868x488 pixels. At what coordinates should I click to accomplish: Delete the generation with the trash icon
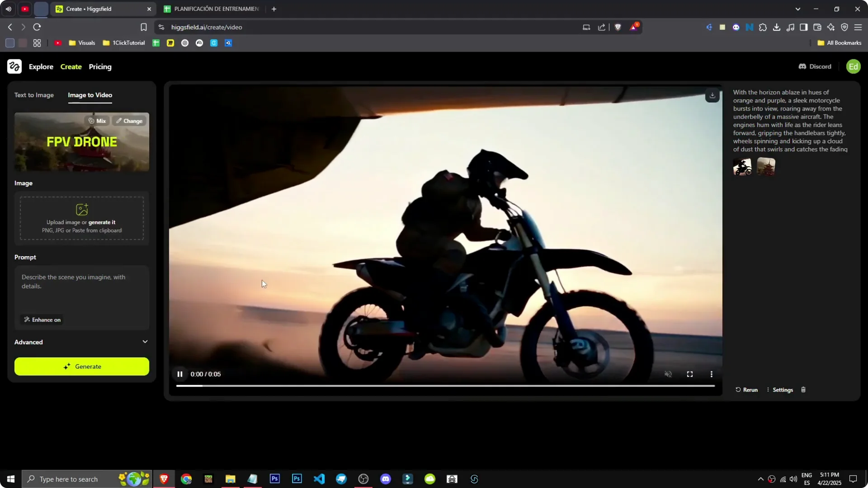click(803, 389)
